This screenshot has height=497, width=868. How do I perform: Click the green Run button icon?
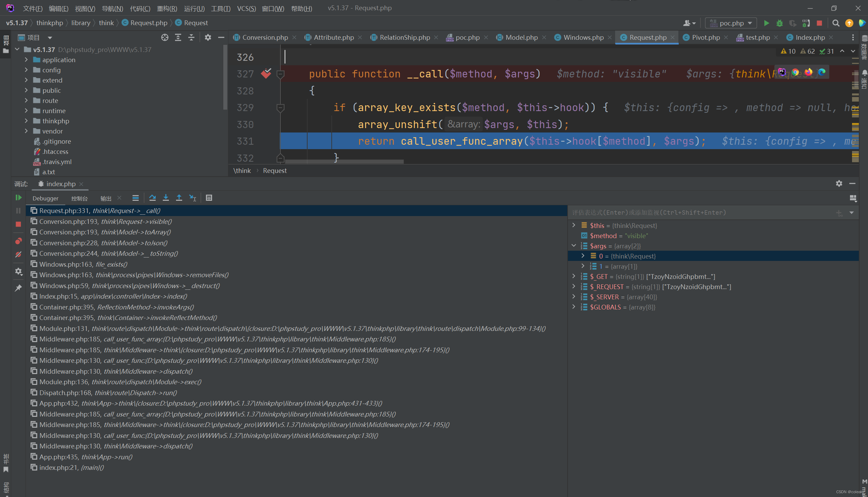point(766,23)
